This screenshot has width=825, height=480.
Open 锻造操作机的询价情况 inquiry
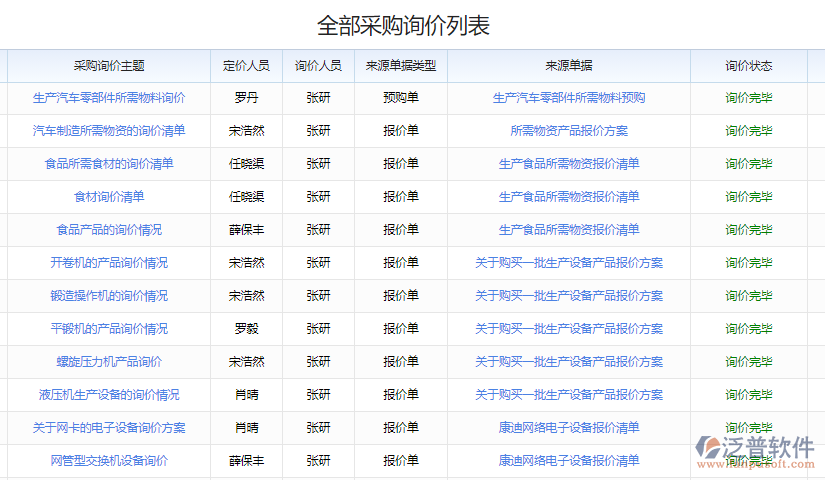[109, 296]
